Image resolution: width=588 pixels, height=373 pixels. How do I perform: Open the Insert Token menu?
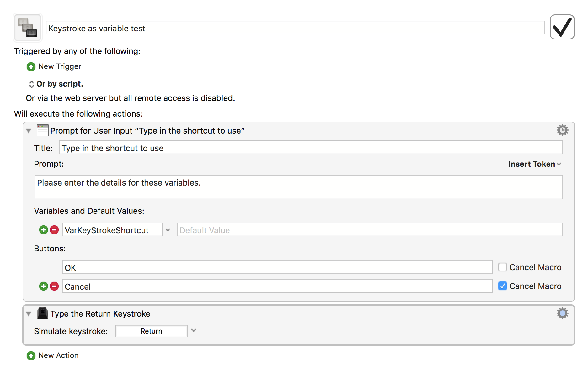[x=535, y=164]
